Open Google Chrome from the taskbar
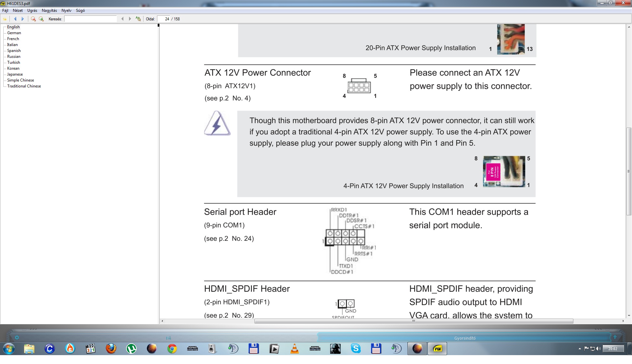The width and height of the screenshot is (632, 364). 172,349
